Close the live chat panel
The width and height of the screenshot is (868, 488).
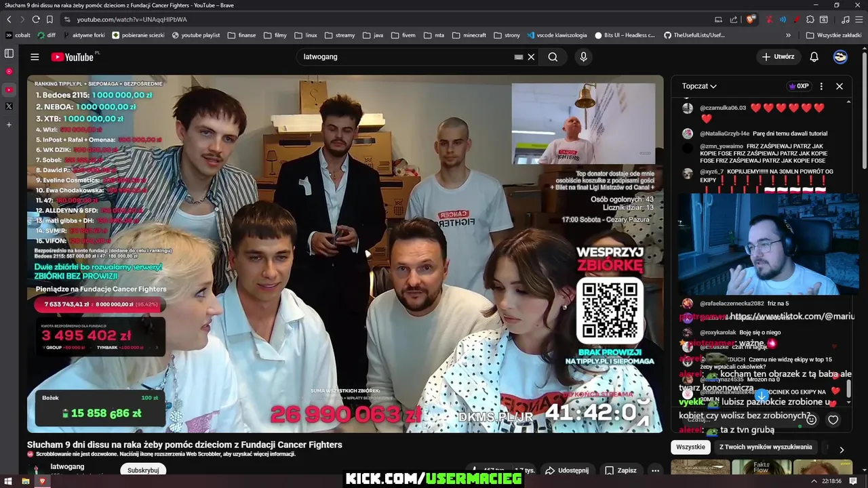click(x=839, y=86)
